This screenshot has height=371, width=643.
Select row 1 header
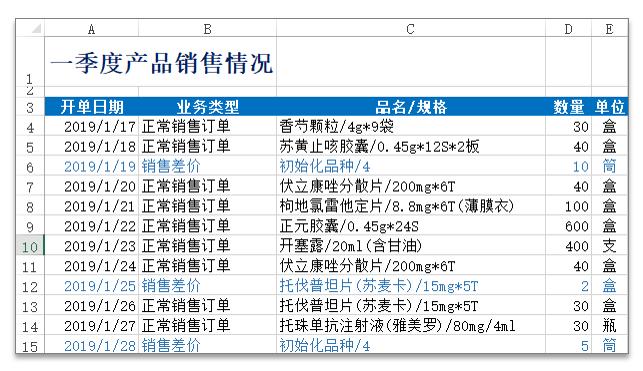point(30,61)
